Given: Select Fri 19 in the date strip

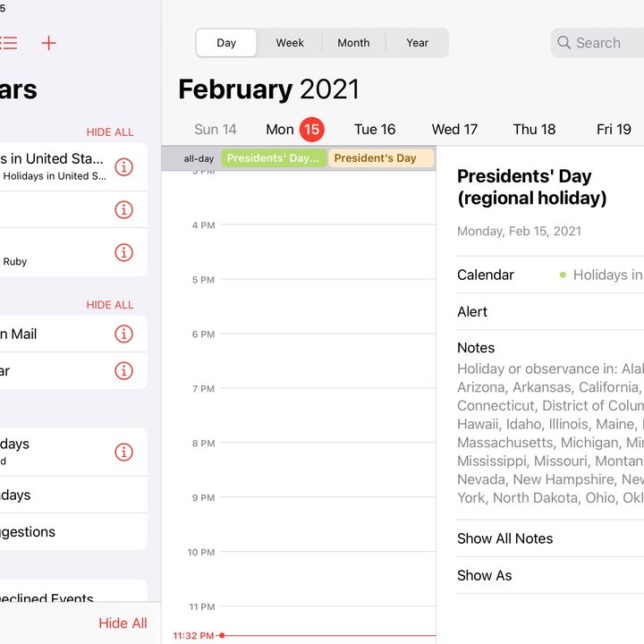Looking at the screenshot, I should pyautogui.click(x=614, y=130).
